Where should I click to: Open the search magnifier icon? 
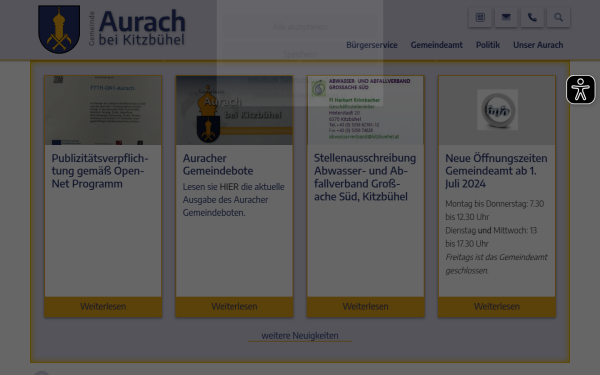tap(558, 17)
